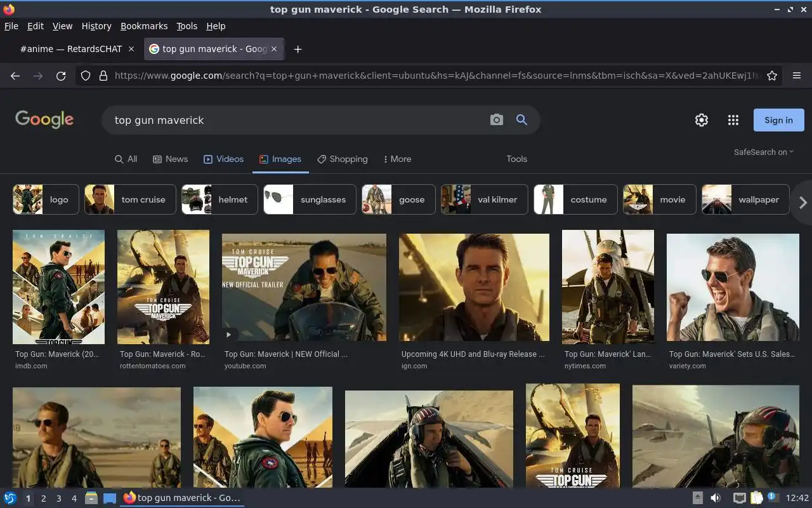Open volume control in system tray
812x508 pixels.
click(x=716, y=498)
